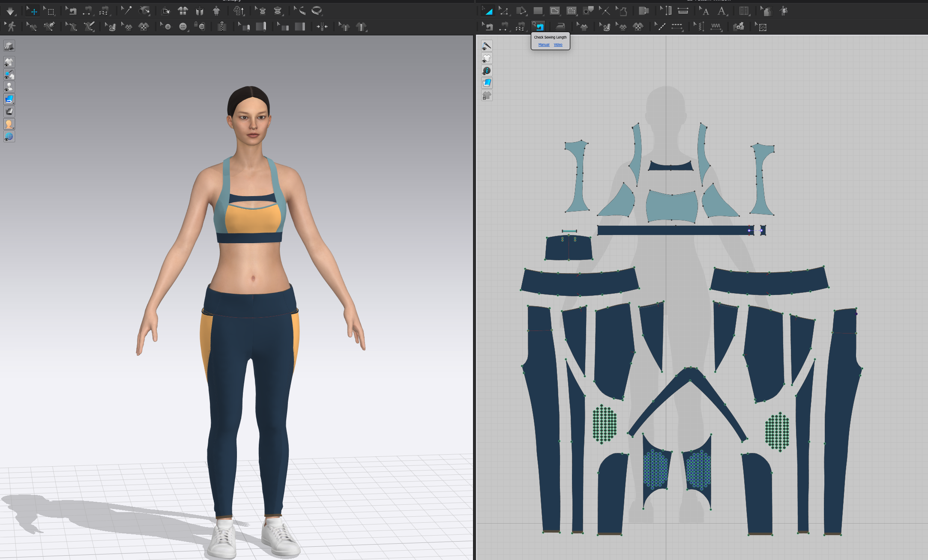Select the Select/Move tool in 3D toolbar
The height and width of the screenshot is (560, 928).
[33, 11]
